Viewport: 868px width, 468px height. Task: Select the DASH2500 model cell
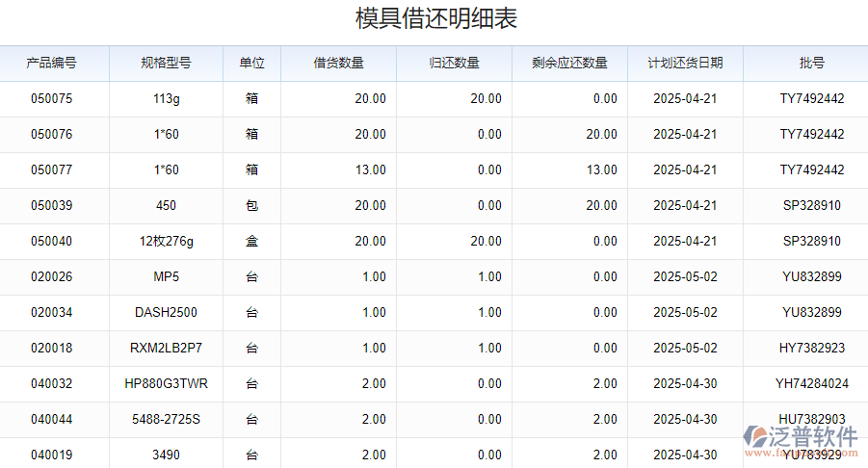tap(166, 313)
